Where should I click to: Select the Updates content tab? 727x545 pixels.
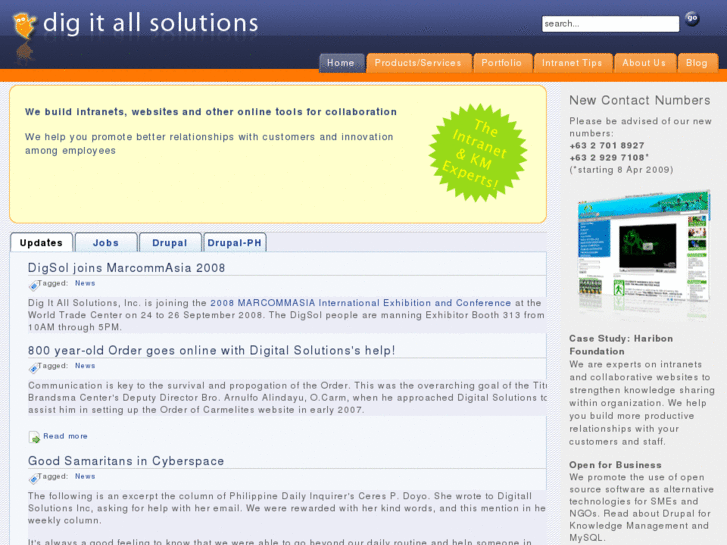tap(41, 243)
